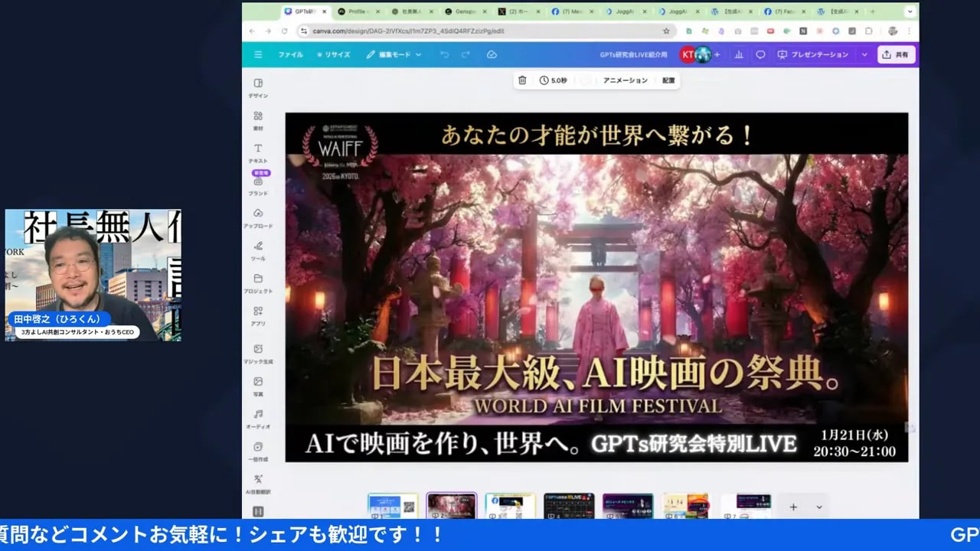The width and height of the screenshot is (980, 551).
Task: Click the 共有 (Share) button
Action: [x=896, y=54]
